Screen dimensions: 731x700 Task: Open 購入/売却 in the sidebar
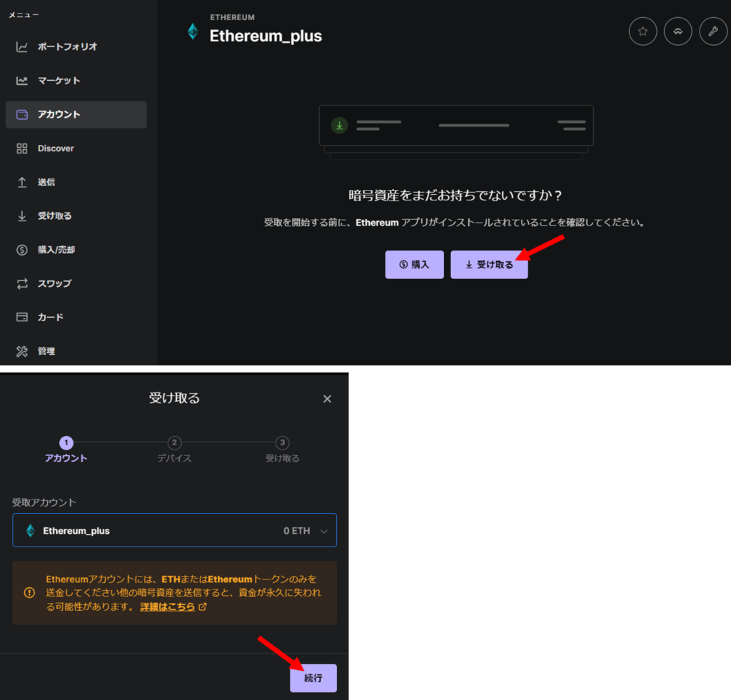pos(76,250)
